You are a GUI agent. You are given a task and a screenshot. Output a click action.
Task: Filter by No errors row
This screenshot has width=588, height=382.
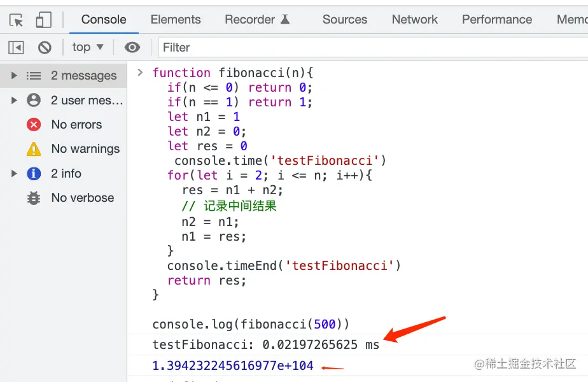click(x=64, y=125)
